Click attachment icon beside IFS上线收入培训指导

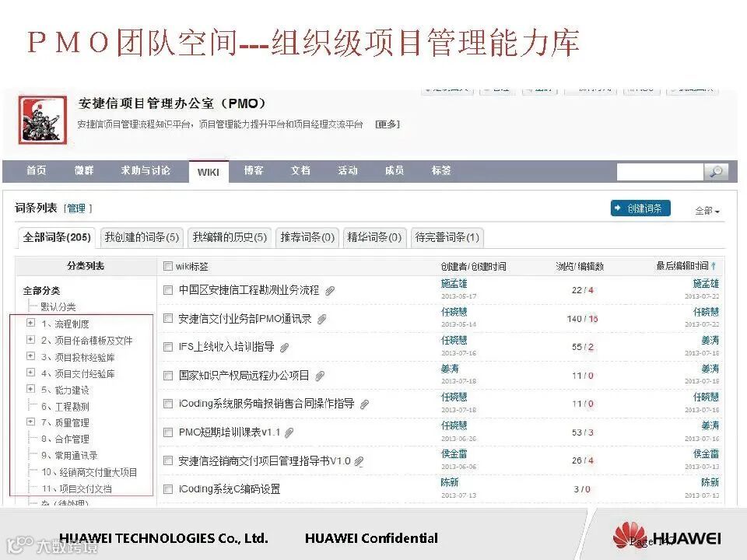pyautogui.click(x=285, y=348)
